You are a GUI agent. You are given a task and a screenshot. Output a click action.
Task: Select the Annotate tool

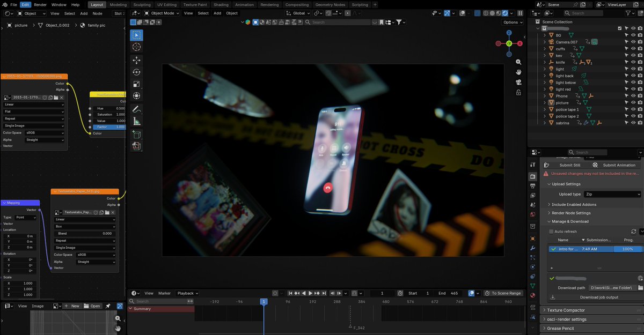click(x=136, y=109)
